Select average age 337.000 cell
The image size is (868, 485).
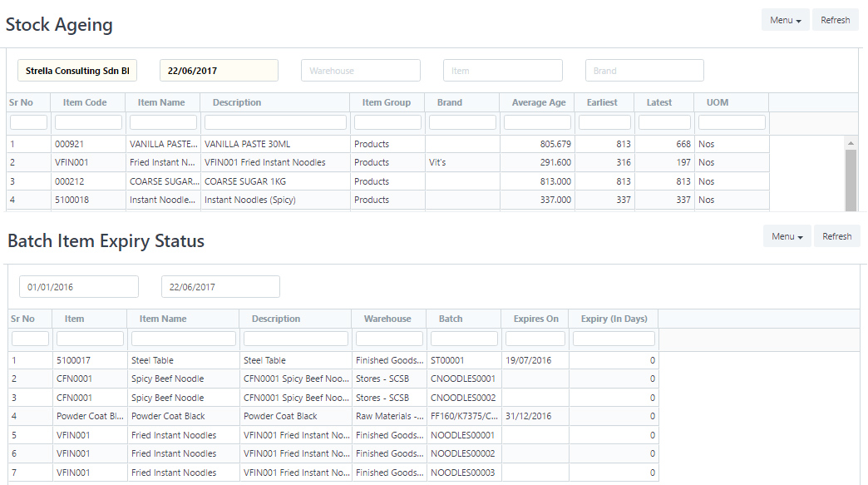tap(538, 200)
